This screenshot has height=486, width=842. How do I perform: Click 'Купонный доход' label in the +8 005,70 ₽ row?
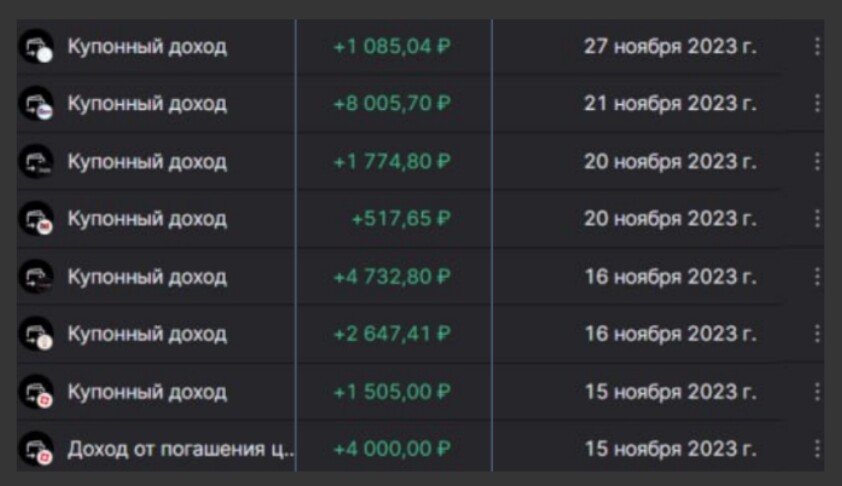tap(147, 104)
